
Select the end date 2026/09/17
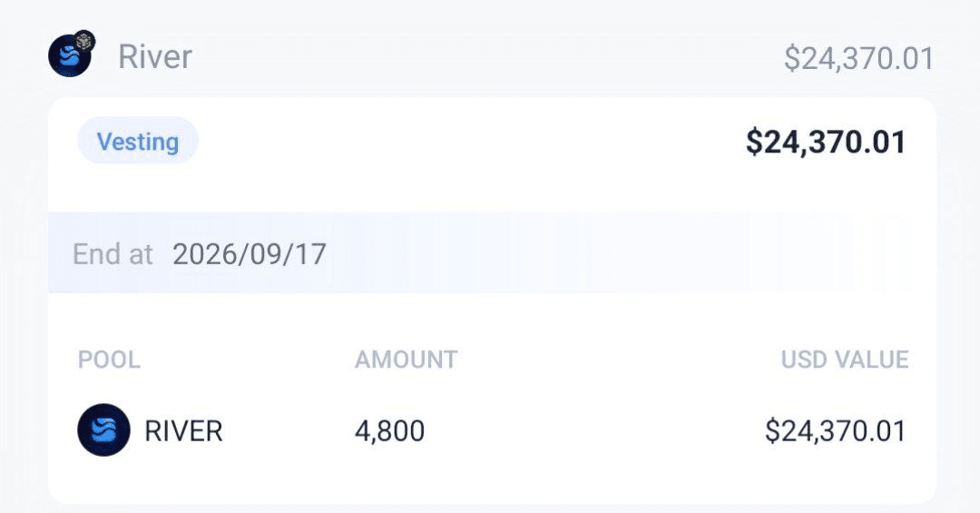pyautogui.click(x=250, y=253)
